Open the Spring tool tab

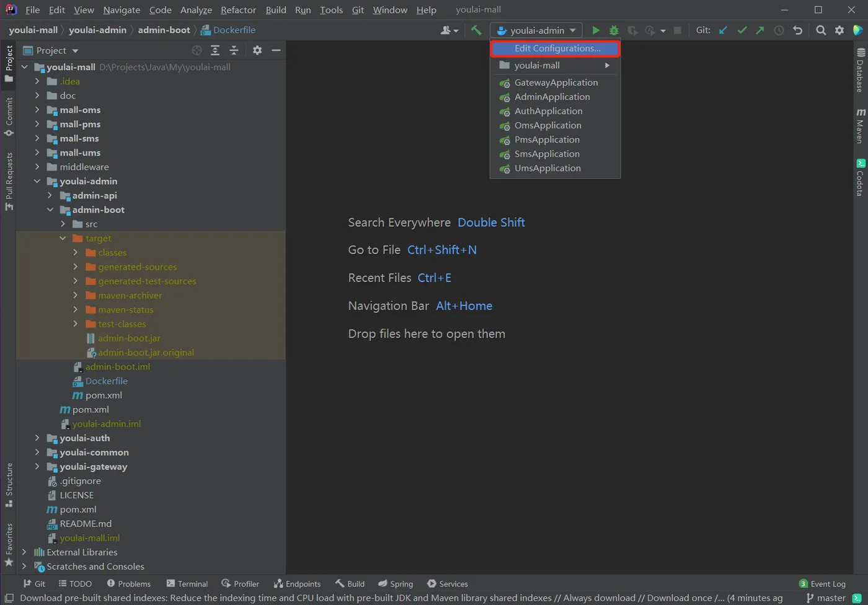pos(396,584)
